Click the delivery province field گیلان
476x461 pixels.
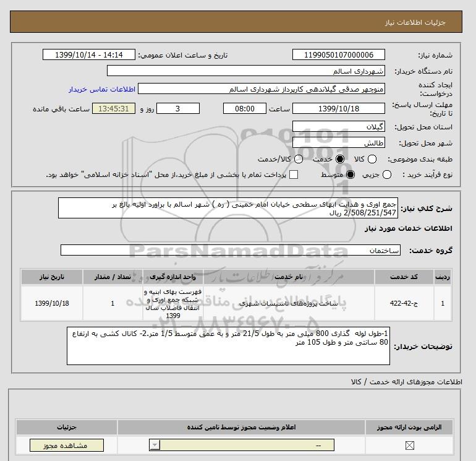(339, 126)
